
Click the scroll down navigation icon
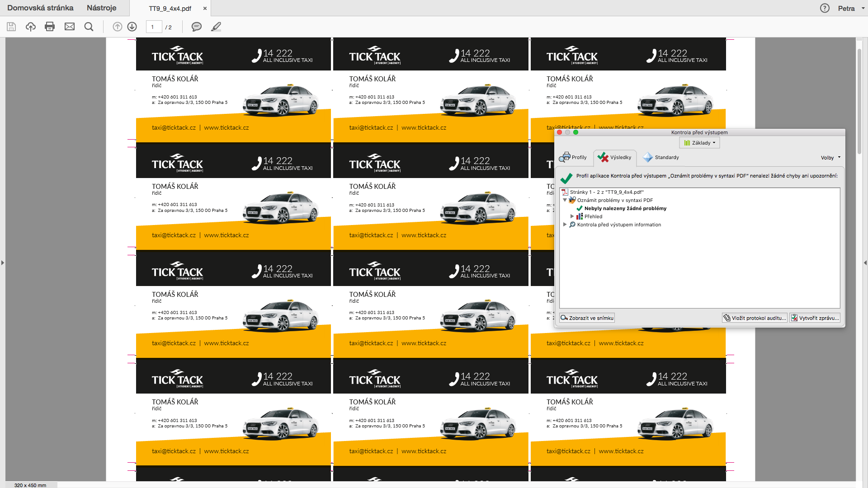point(131,27)
